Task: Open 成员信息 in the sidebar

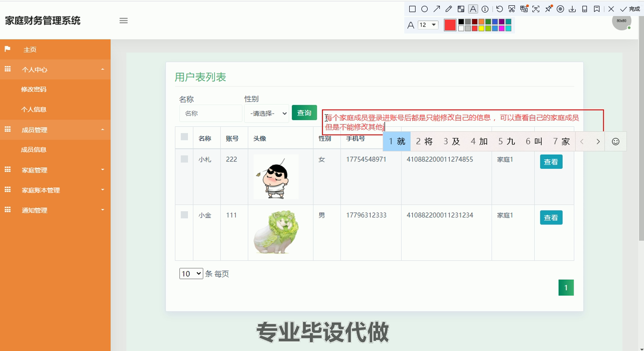Action: point(34,150)
